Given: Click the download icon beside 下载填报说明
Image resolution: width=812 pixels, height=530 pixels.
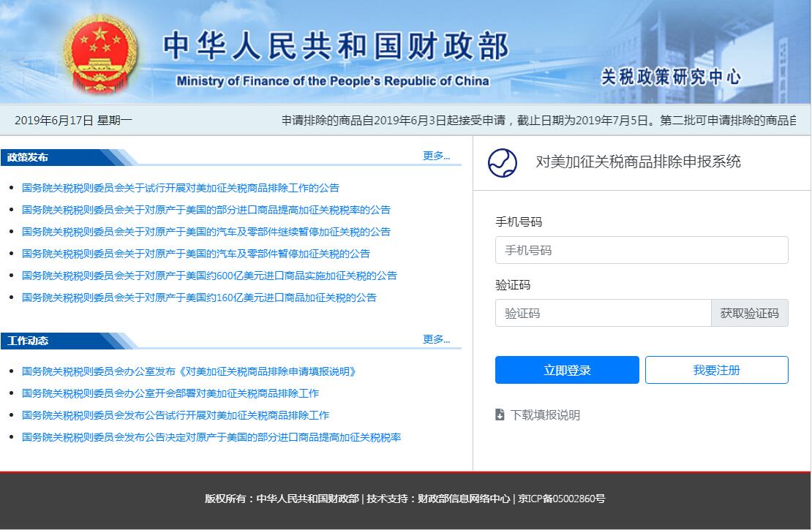Looking at the screenshot, I should click(x=500, y=415).
